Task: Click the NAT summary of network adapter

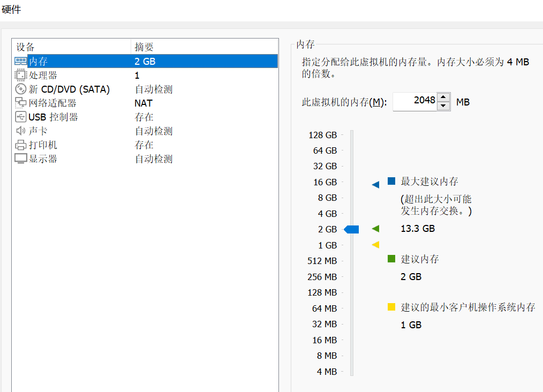Action: [x=144, y=103]
